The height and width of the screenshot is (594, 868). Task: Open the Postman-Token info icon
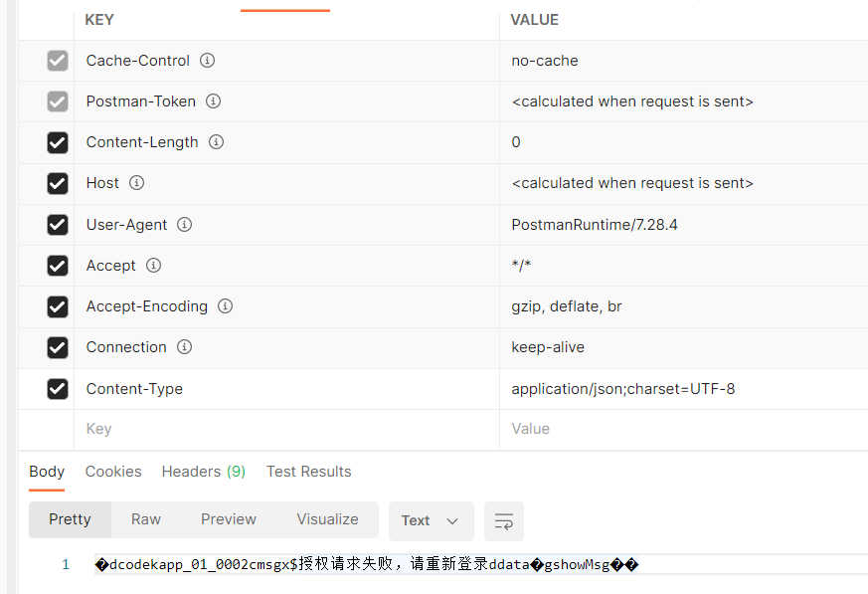point(213,101)
